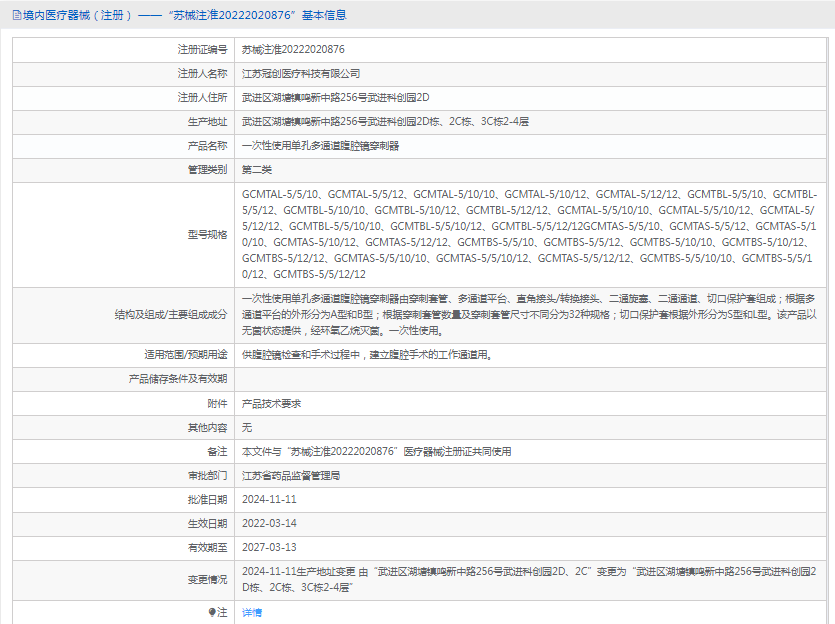The width and height of the screenshot is (835, 624).
Task: Select the 无 value in 其他内容 row
Action: [247, 428]
